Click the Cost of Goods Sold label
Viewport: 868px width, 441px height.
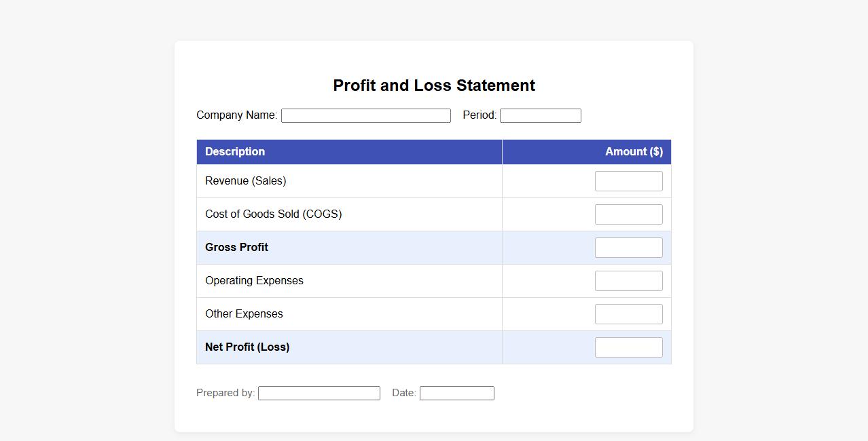[x=273, y=214]
